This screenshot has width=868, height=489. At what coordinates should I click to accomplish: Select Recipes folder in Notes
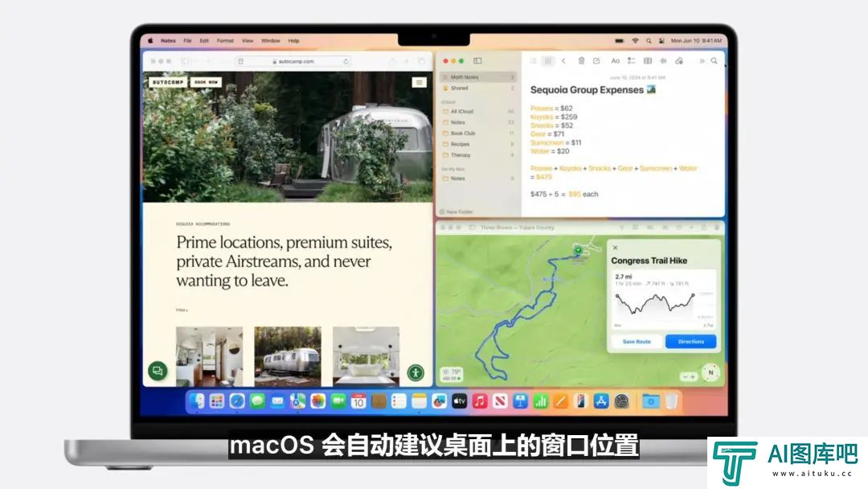coord(478,144)
